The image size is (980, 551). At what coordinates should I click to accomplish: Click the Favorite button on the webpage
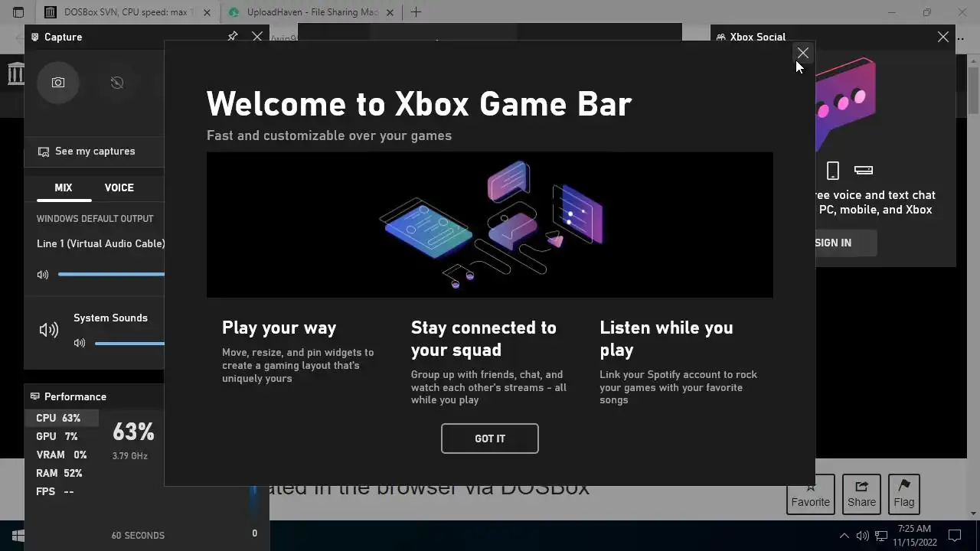811,494
